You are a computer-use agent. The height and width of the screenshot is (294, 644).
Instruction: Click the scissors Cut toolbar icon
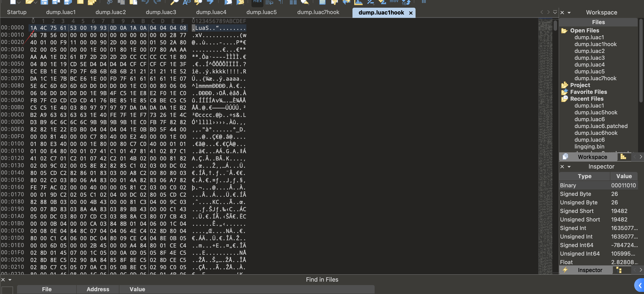tap(110, 2)
